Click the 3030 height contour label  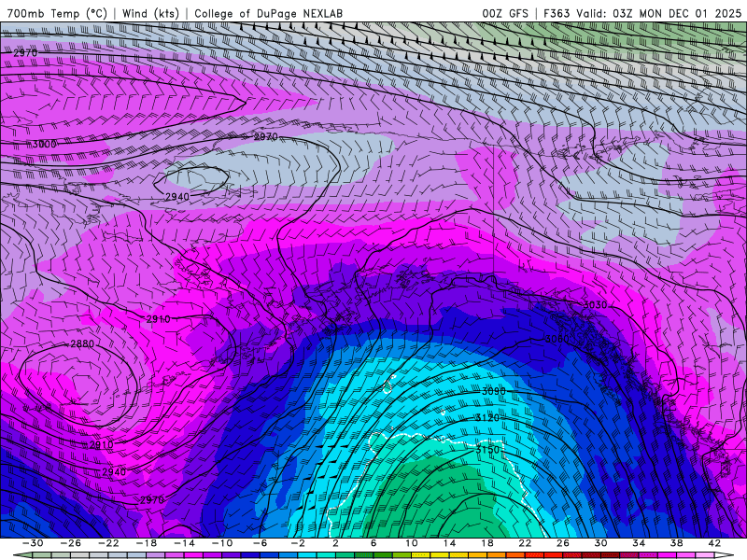click(595, 305)
